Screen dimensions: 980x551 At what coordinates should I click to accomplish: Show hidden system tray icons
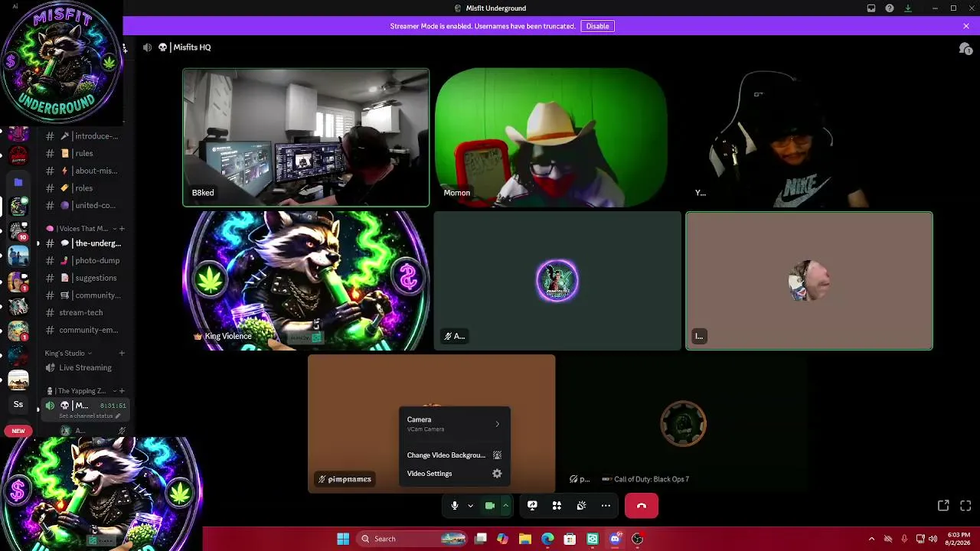pyautogui.click(x=871, y=539)
